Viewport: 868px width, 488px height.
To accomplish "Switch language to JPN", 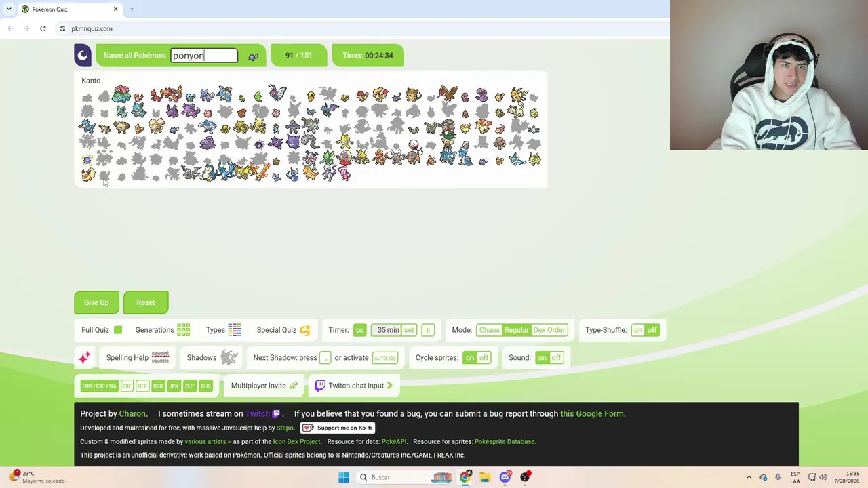I will [x=174, y=386].
